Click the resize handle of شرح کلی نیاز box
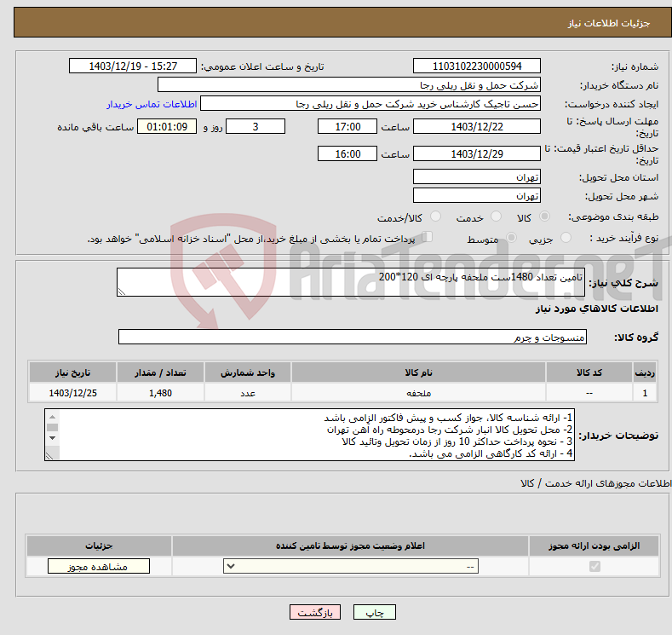Viewport: 672px width, 635px height. [122, 292]
